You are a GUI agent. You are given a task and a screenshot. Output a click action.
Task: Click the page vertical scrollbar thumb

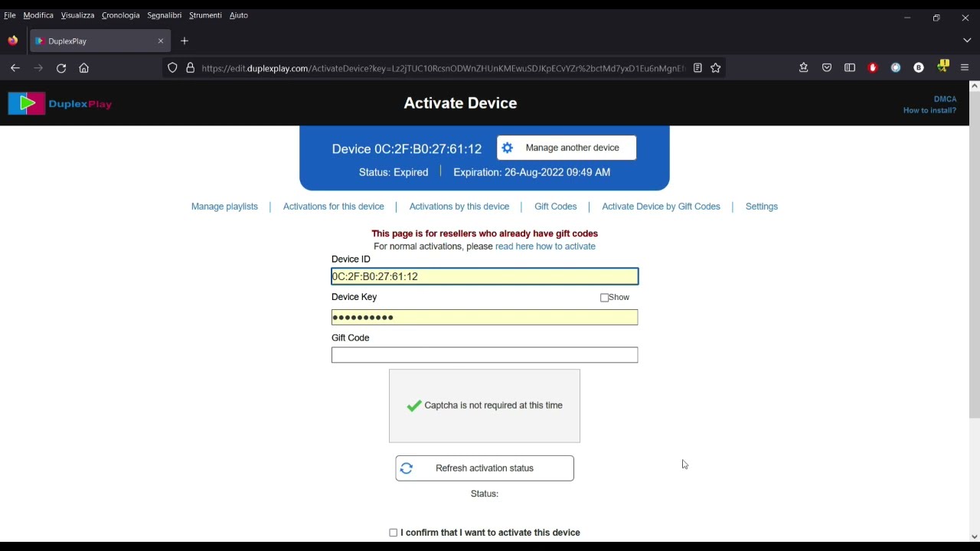975,254
